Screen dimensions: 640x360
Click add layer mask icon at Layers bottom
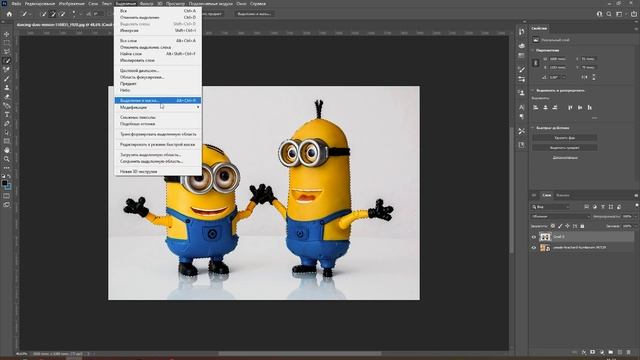point(592,352)
